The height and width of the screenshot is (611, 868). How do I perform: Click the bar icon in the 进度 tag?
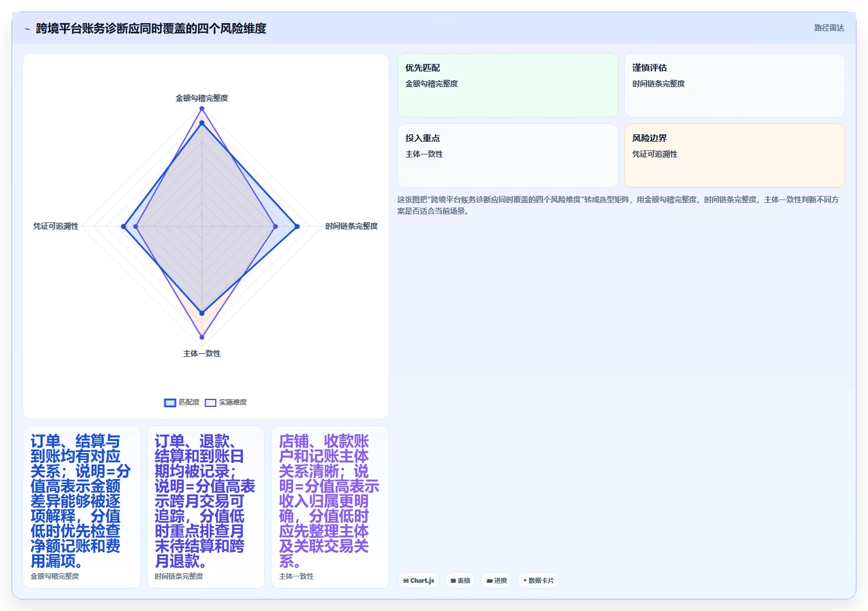coord(490,580)
